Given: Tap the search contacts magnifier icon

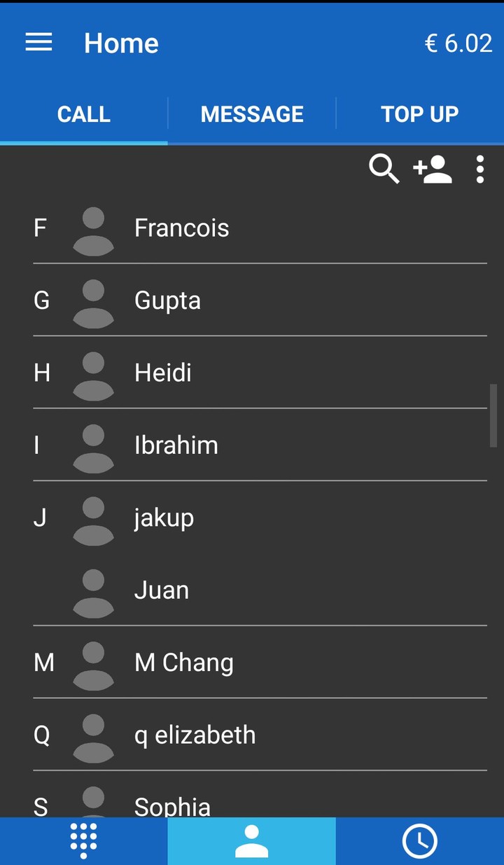Looking at the screenshot, I should pos(384,169).
